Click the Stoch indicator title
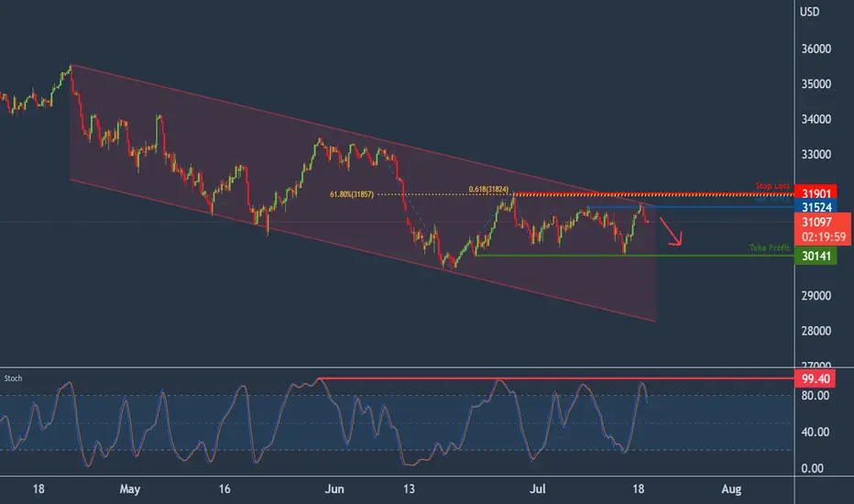The image size is (854, 504). pyautogui.click(x=13, y=378)
